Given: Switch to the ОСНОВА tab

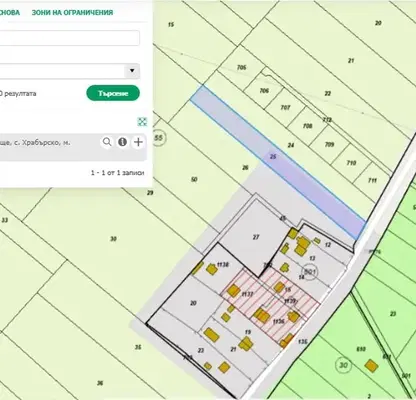Looking at the screenshot, I should pos(10,13).
